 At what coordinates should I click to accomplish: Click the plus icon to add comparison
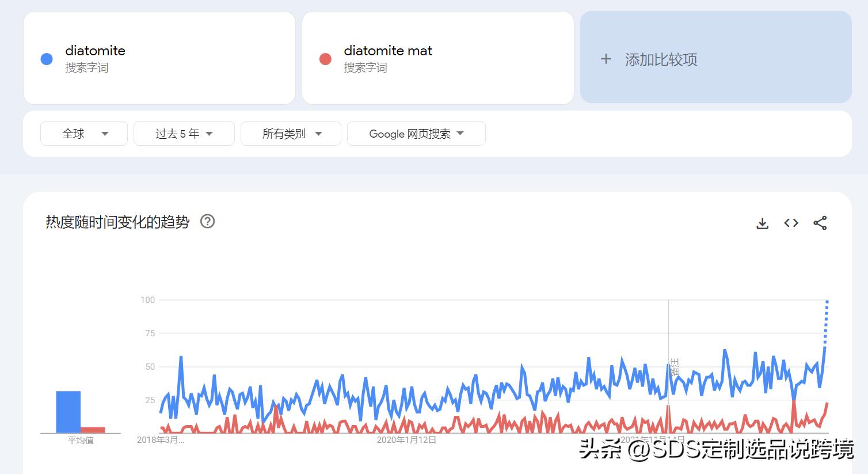606,59
